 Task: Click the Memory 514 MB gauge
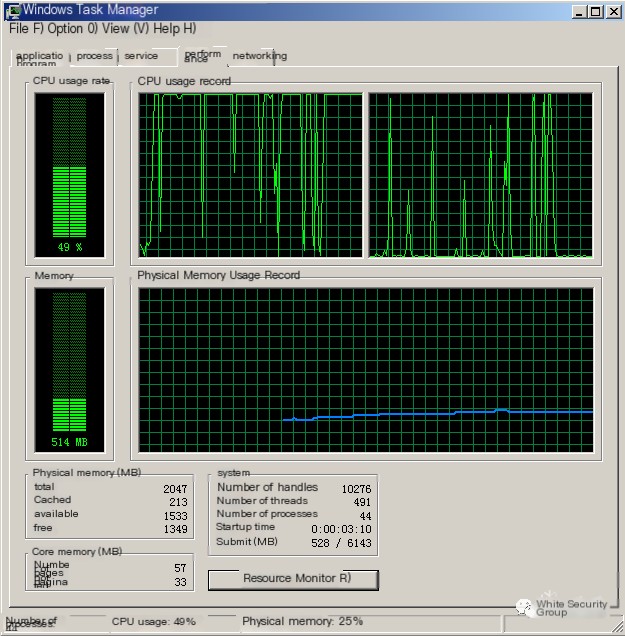point(69,370)
